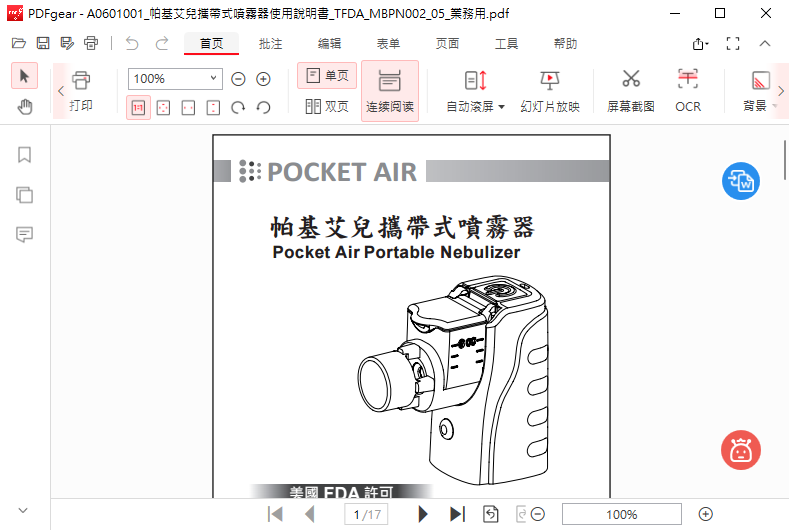Screen dimensions: 789x530
Task: Switch to the 首页 tab
Action: pos(211,44)
